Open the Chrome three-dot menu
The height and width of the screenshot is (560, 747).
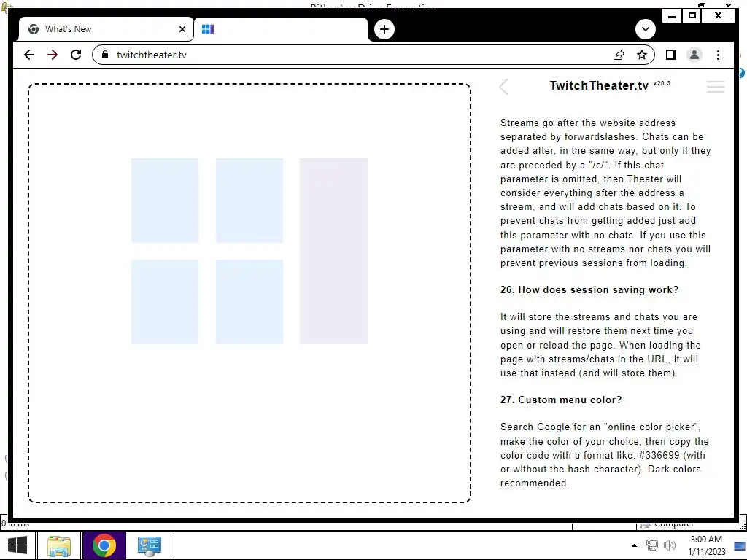point(718,55)
